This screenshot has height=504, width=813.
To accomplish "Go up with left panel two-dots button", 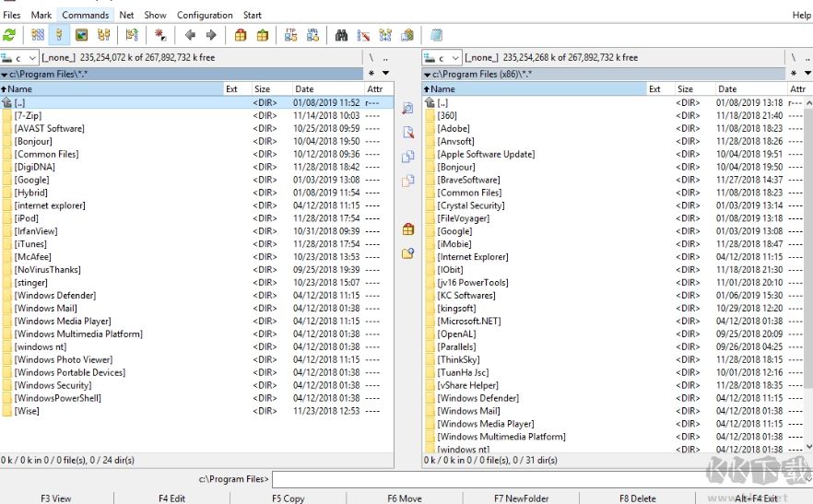I will (385, 57).
